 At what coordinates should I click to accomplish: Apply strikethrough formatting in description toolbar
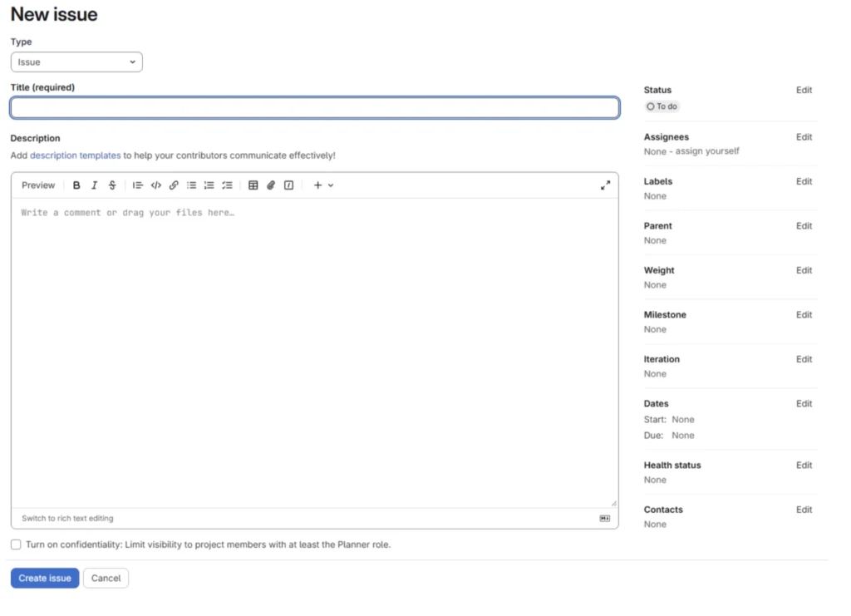click(x=112, y=185)
